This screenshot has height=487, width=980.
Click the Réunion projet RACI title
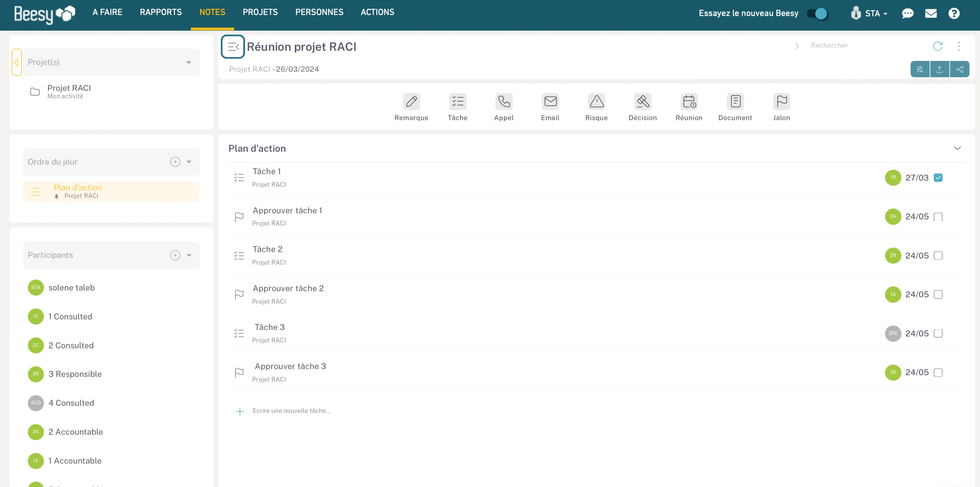pos(301,47)
